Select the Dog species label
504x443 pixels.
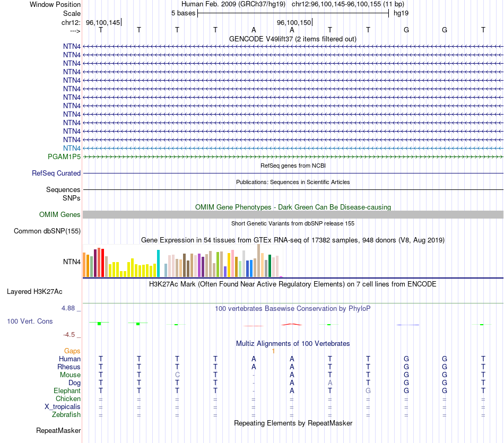pyautogui.click(x=74, y=383)
